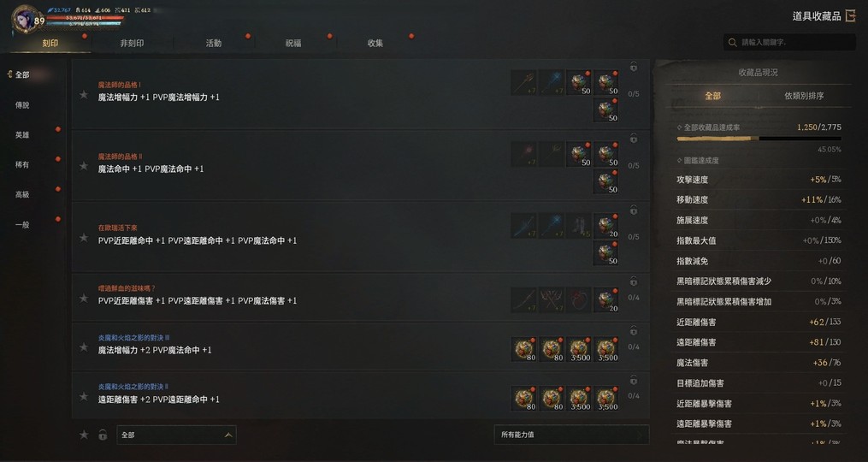Expand the 所有能力值 selector

point(571,435)
